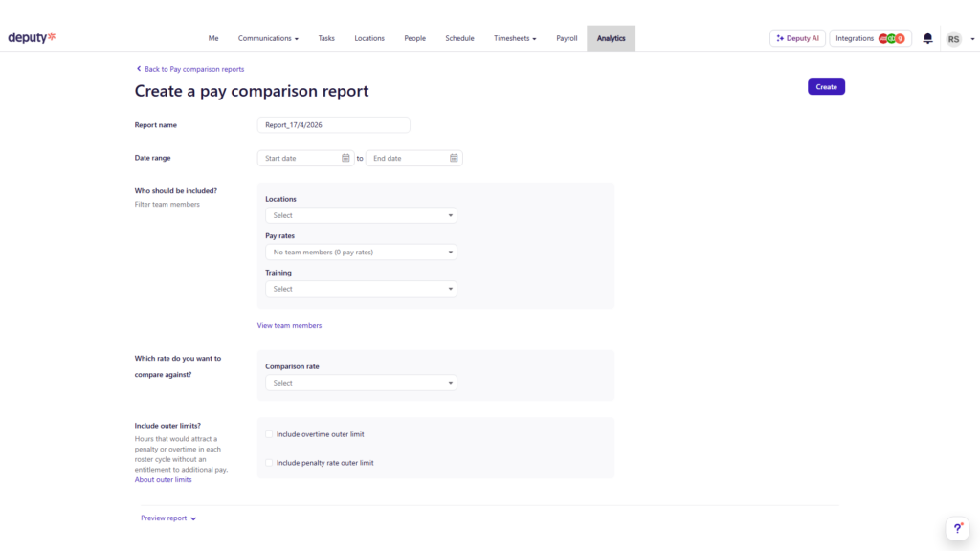Focus the Report name field

click(x=334, y=125)
